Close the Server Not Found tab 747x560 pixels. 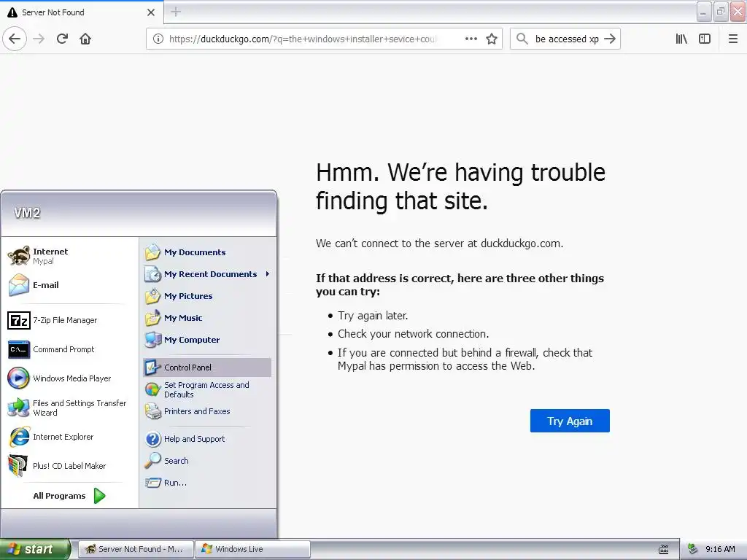(x=151, y=12)
